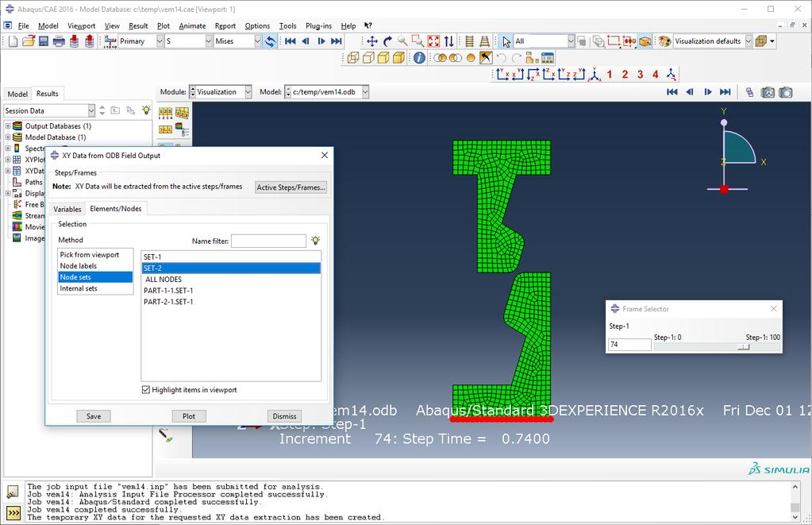This screenshot has width=812, height=525.
Task: Go to last frame in main toolbar
Action: tap(337, 41)
